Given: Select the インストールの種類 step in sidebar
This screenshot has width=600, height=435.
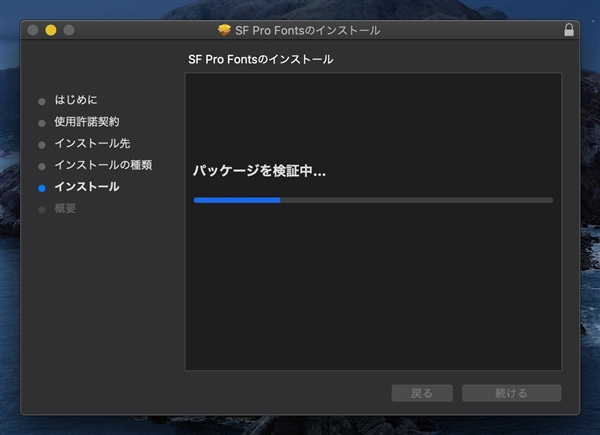Looking at the screenshot, I should [103, 165].
